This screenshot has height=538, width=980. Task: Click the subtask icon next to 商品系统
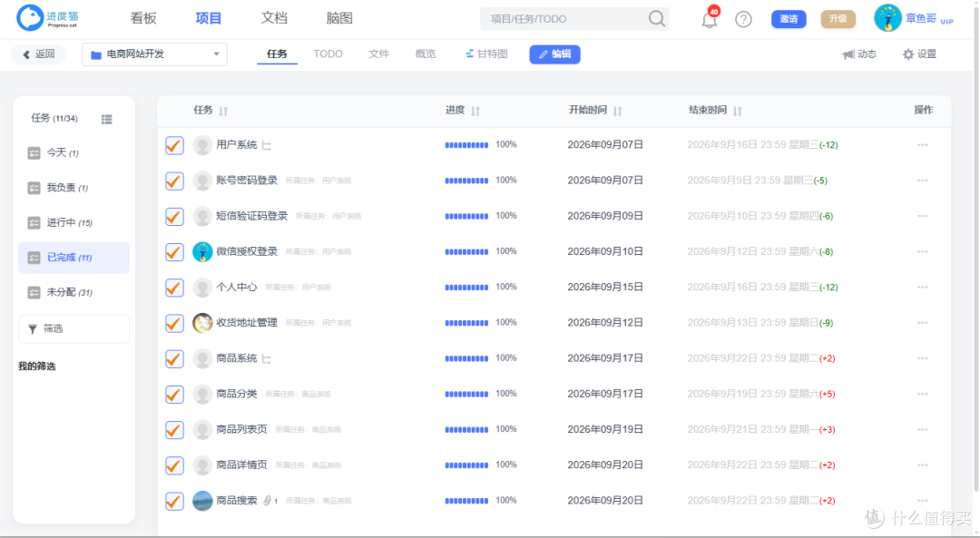pyautogui.click(x=267, y=359)
